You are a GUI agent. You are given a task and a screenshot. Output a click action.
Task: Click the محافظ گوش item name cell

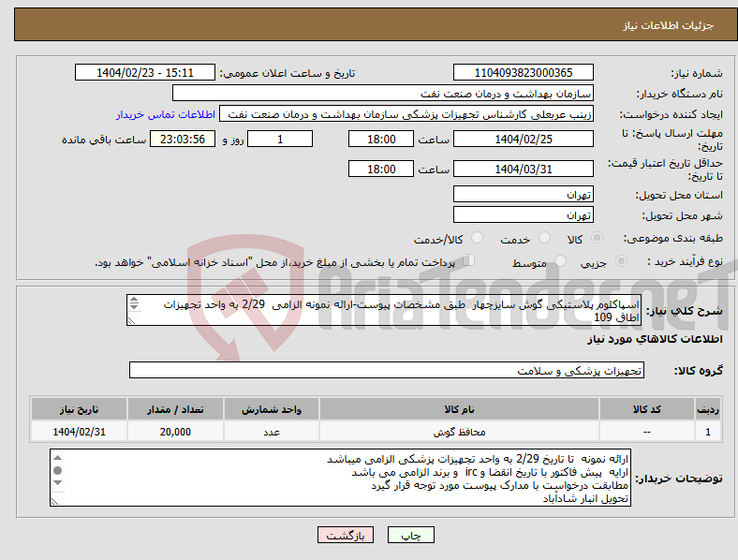pyautogui.click(x=459, y=432)
